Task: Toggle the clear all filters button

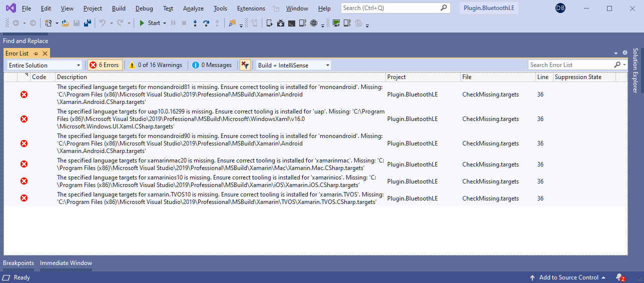Action: click(245, 65)
